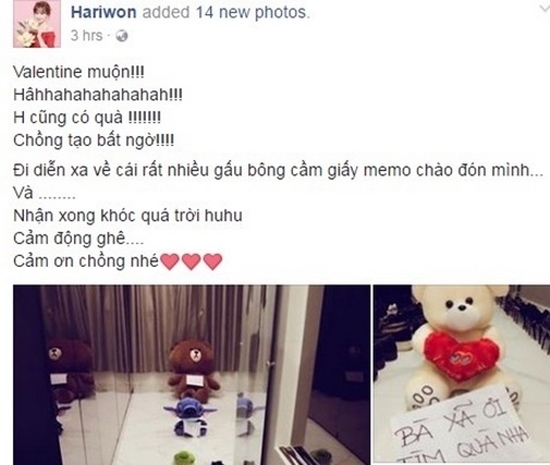Image resolution: width=550 pixels, height=465 pixels.
Task: Click the red plush heart on teddy
Action: point(458,356)
